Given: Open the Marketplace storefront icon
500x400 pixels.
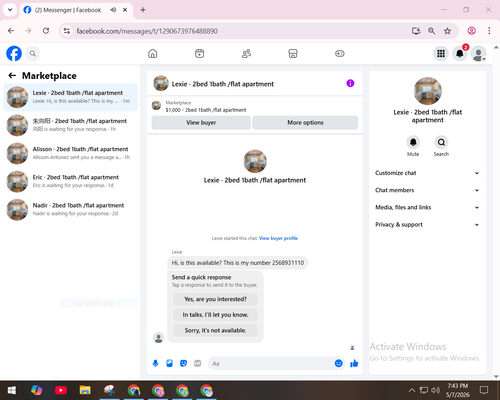Looking at the screenshot, I should tap(293, 53).
